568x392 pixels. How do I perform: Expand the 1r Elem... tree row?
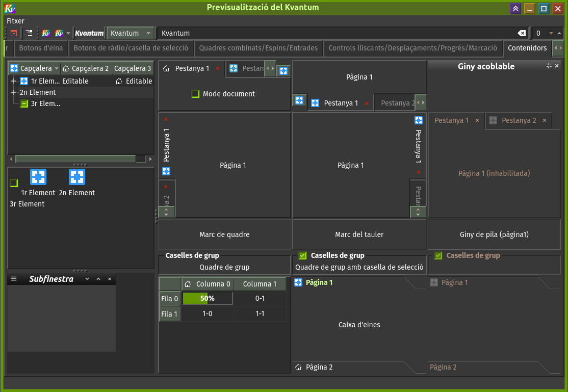point(13,81)
